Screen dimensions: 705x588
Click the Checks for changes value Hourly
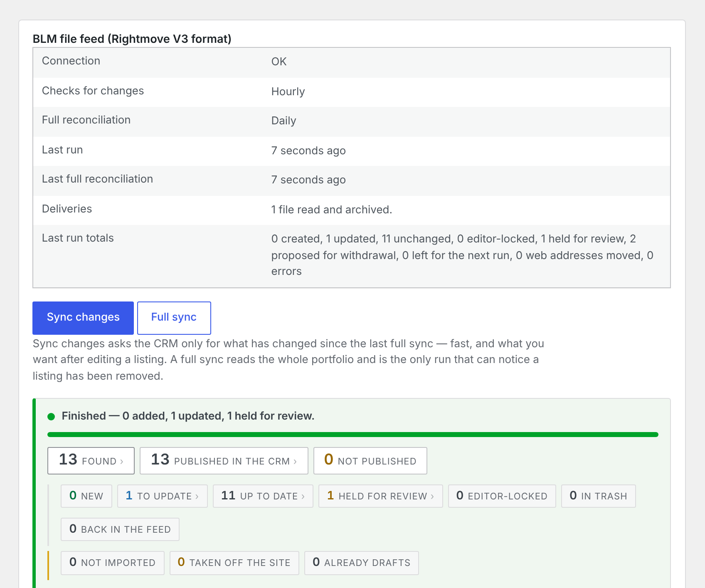(x=288, y=91)
